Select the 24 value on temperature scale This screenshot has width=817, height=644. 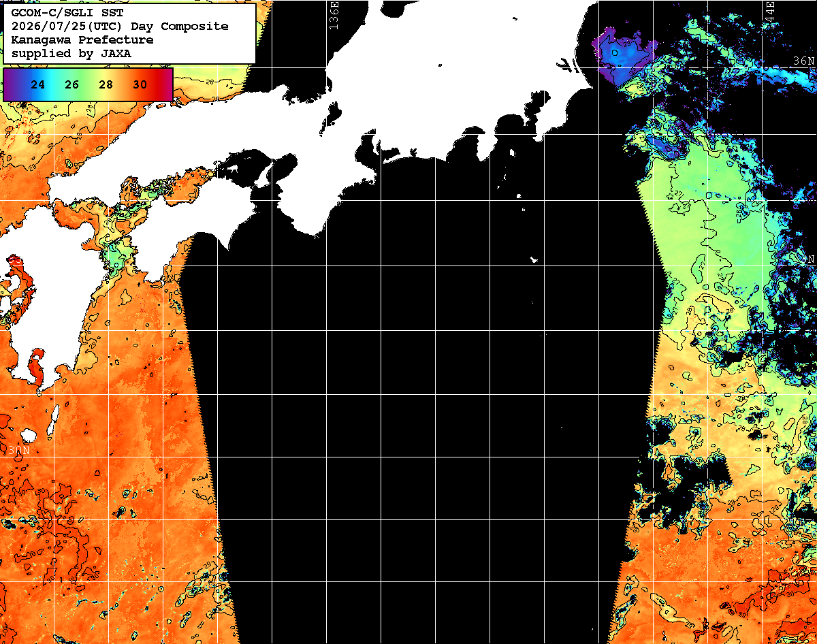39,85
